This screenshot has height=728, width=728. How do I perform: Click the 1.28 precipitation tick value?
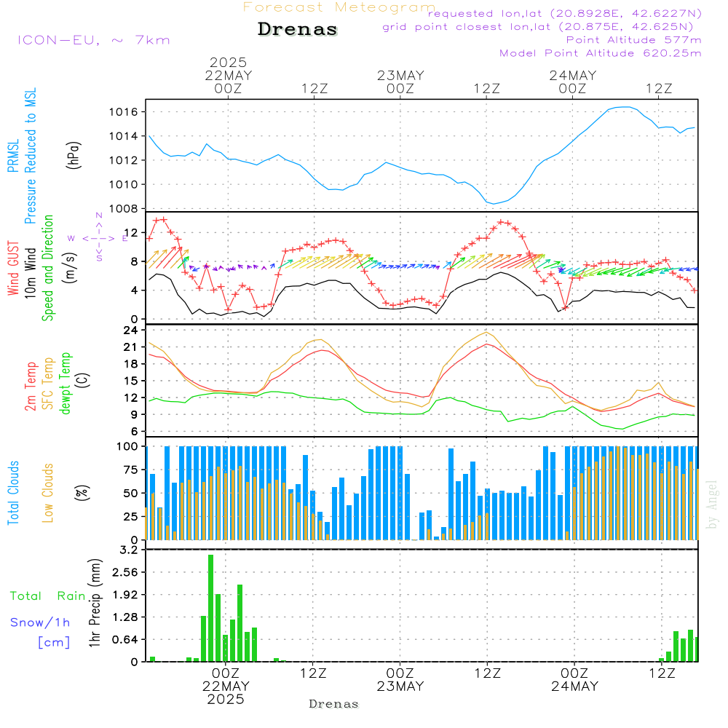(125, 617)
